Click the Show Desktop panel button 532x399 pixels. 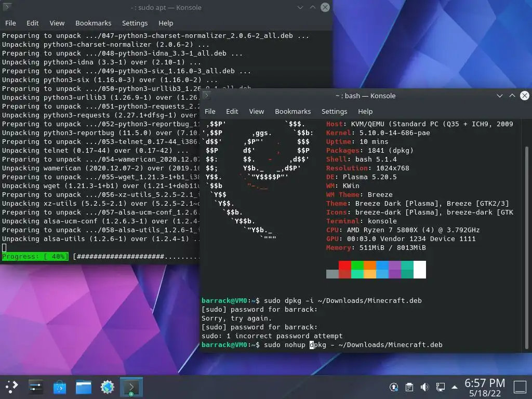[x=520, y=387]
